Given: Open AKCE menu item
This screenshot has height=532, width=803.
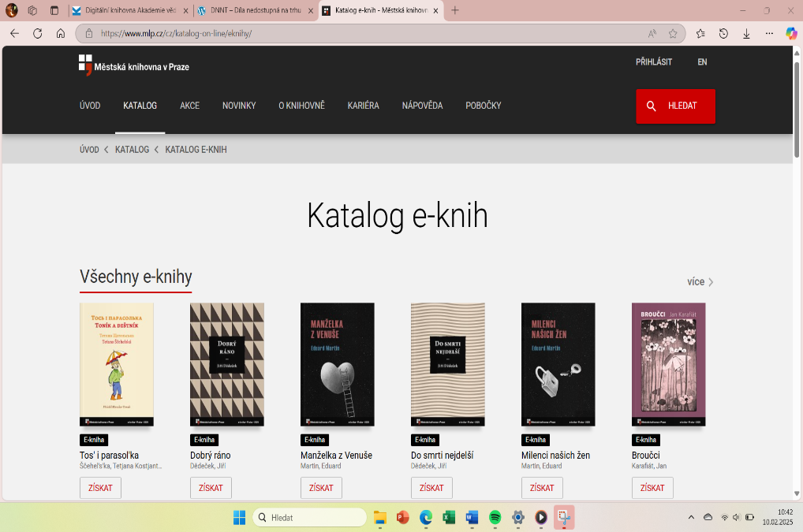Looking at the screenshot, I should point(189,106).
